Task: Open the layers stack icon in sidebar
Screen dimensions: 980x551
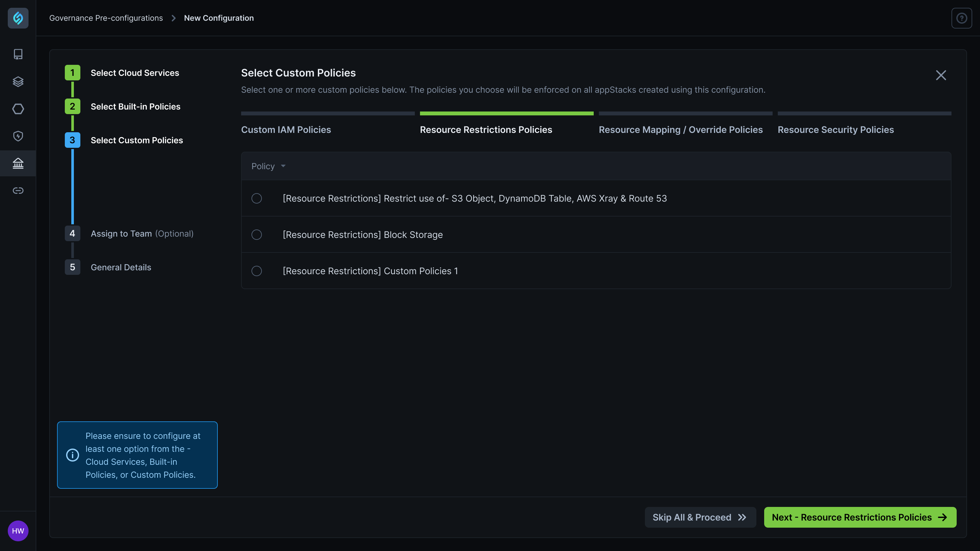Action: [x=18, y=81]
